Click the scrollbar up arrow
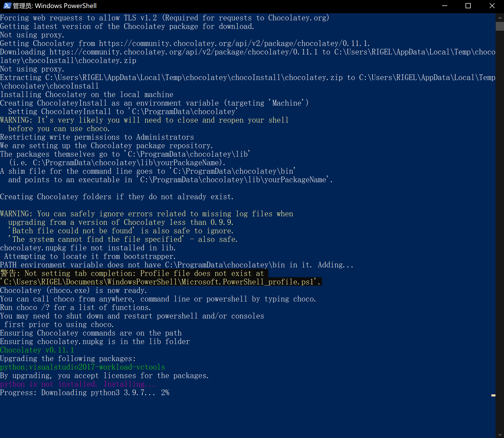 [500, 18]
